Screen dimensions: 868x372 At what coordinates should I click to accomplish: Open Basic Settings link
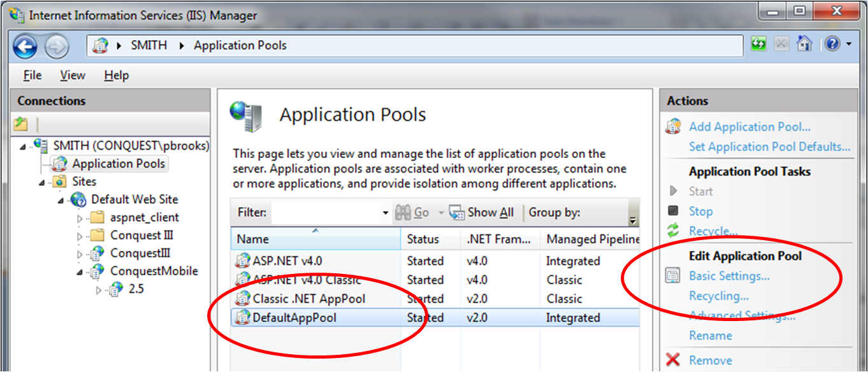click(x=729, y=276)
